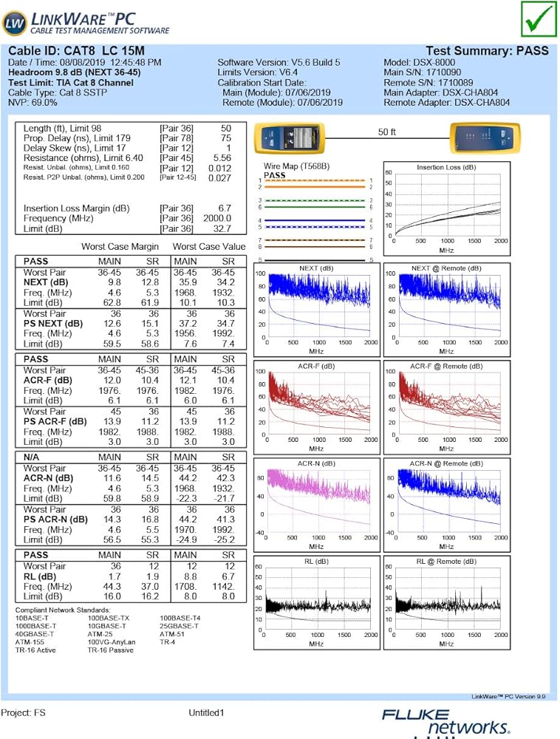Click the Fluke Networks logo
Viewport: 560px width, 739px height.
click(x=445, y=722)
